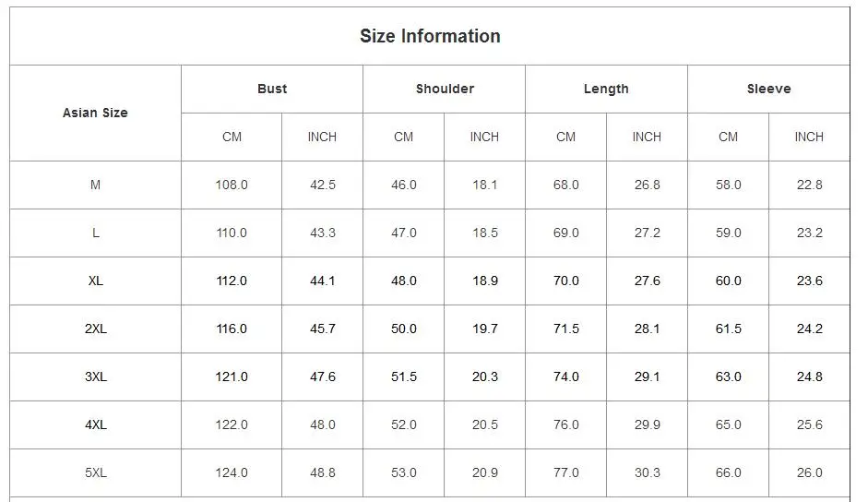This screenshot has width=868, height=502.
Task: Click the 30.3 length inch value
Action: [648, 472]
